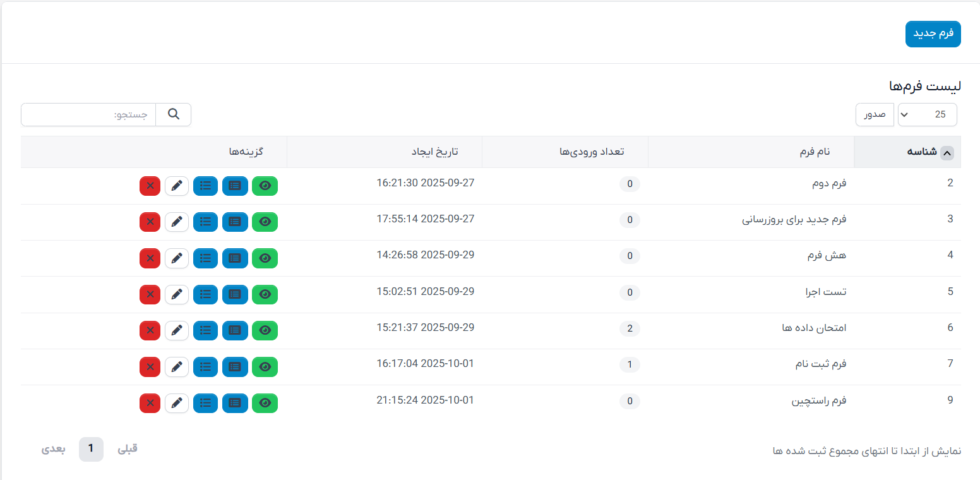Click the red delete X for فرم دوم
The height and width of the screenshot is (480, 980).
[150, 186]
